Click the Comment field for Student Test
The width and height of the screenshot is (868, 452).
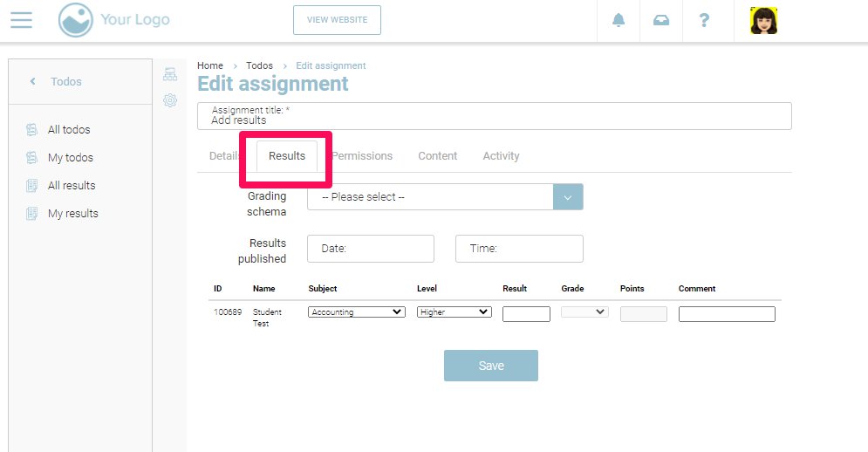click(x=726, y=314)
